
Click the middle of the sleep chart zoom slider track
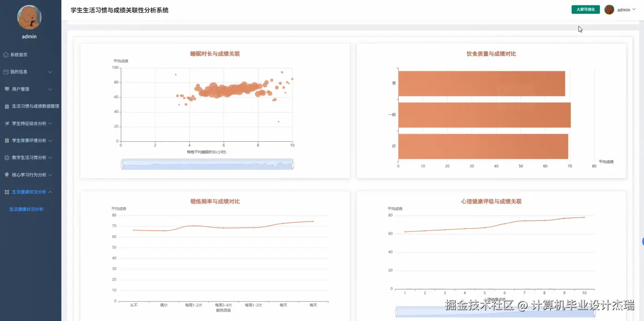coord(207,164)
